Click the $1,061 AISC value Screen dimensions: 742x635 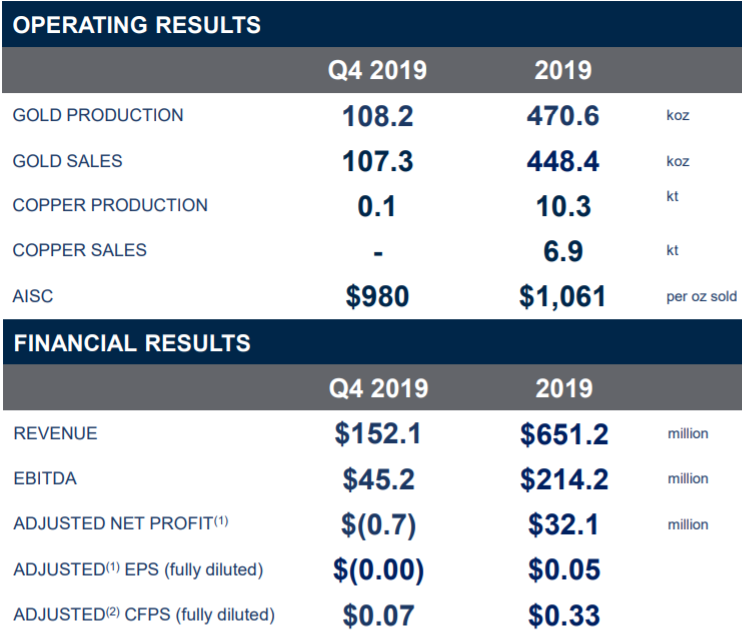tap(562, 297)
